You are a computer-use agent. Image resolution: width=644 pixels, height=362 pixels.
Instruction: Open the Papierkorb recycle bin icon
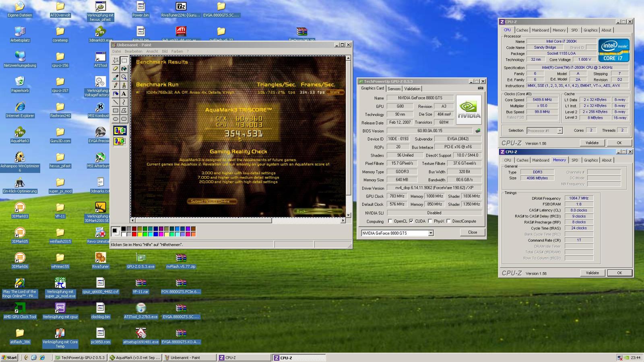(x=20, y=84)
